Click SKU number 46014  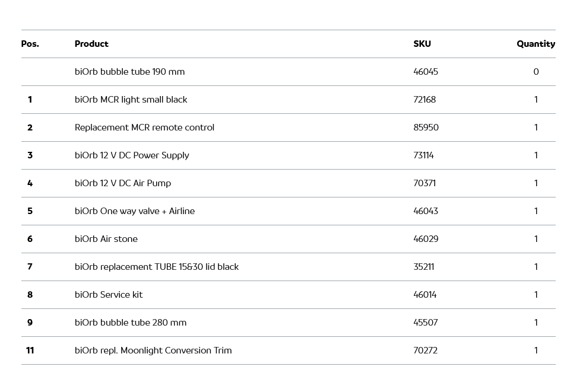click(425, 295)
